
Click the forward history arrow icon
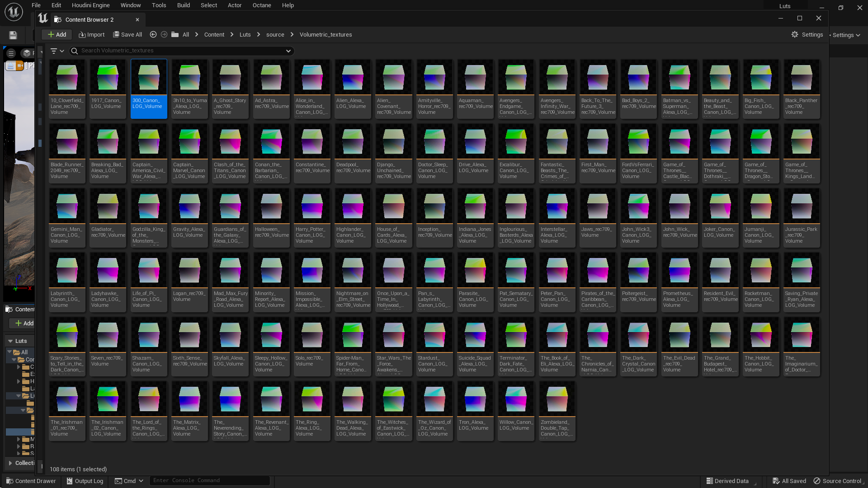pyautogui.click(x=164, y=35)
